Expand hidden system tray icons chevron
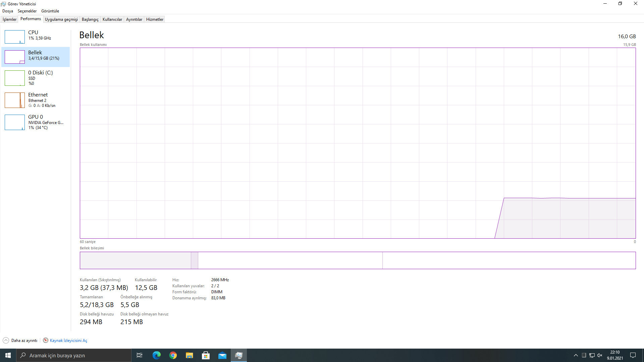The width and height of the screenshot is (644, 362). pos(576,355)
